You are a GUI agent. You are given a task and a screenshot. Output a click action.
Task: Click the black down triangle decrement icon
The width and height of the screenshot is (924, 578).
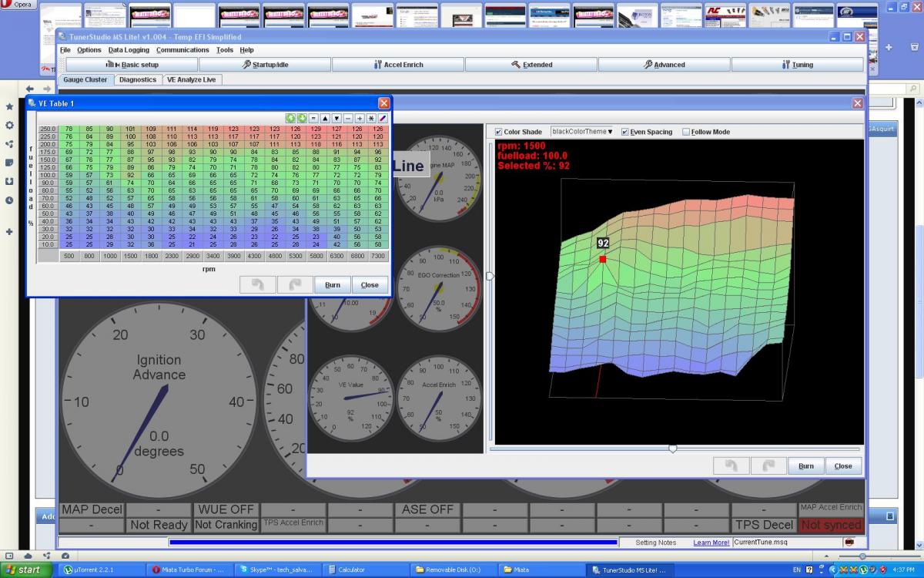(x=336, y=118)
